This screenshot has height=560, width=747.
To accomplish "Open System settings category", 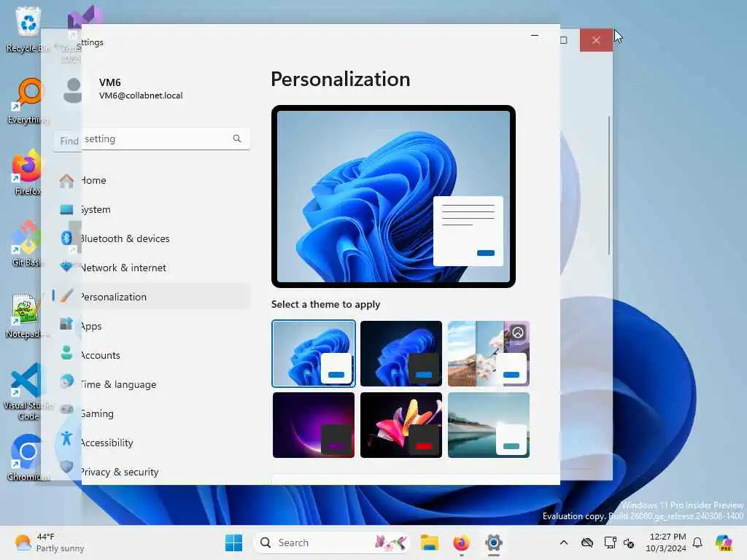I will pyautogui.click(x=152, y=209).
